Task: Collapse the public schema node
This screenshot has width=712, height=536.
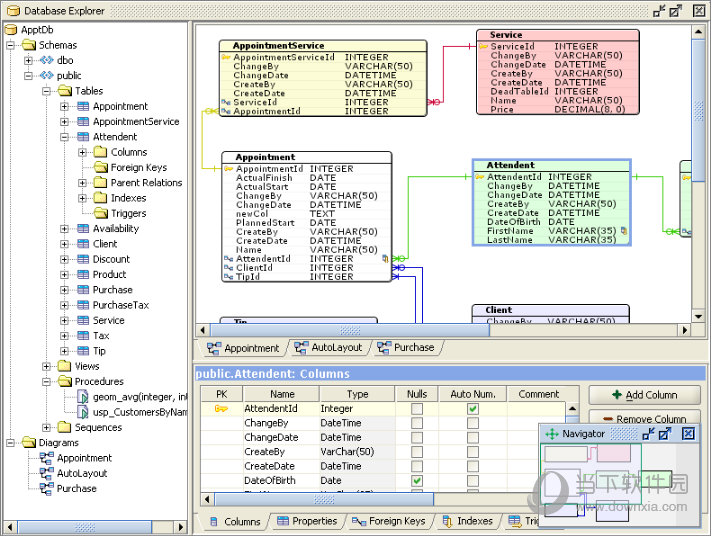Action: click(x=29, y=75)
